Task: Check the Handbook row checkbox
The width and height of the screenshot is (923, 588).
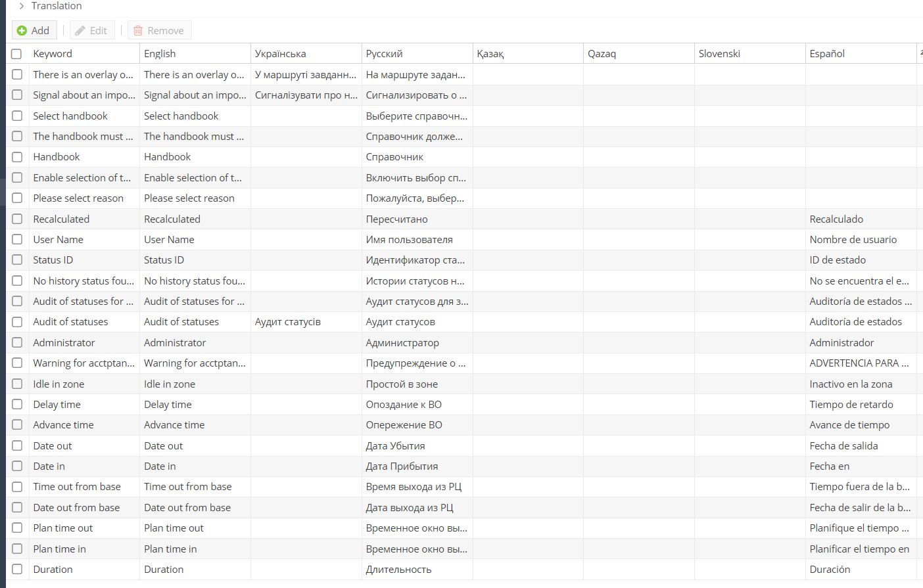Action: point(17,157)
